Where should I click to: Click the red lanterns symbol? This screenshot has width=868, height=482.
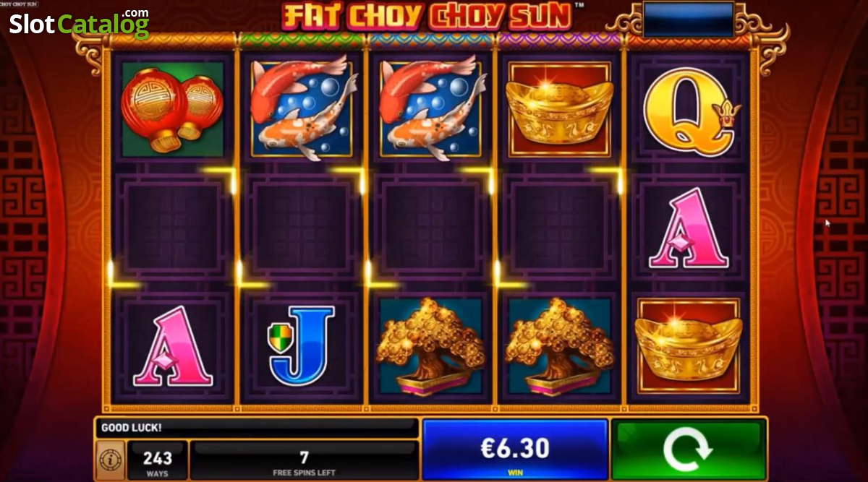tap(173, 109)
